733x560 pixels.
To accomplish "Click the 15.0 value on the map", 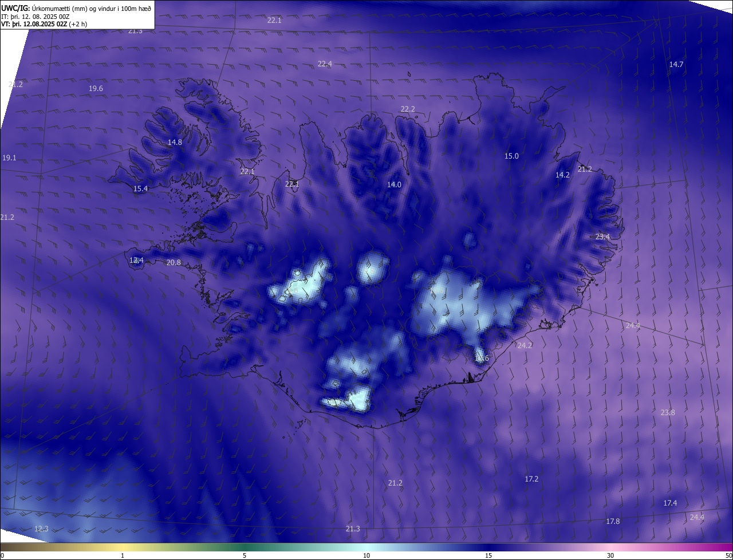I will pos(511,156).
